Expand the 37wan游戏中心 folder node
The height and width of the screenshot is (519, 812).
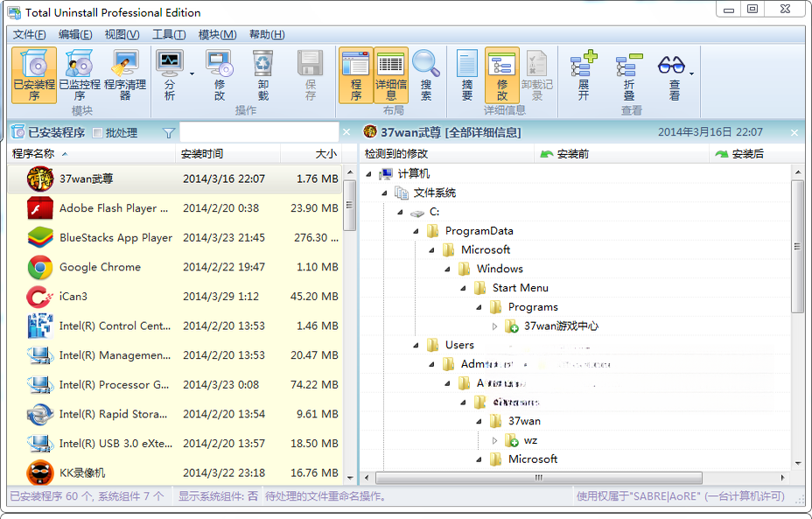click(x=494, y=326)
